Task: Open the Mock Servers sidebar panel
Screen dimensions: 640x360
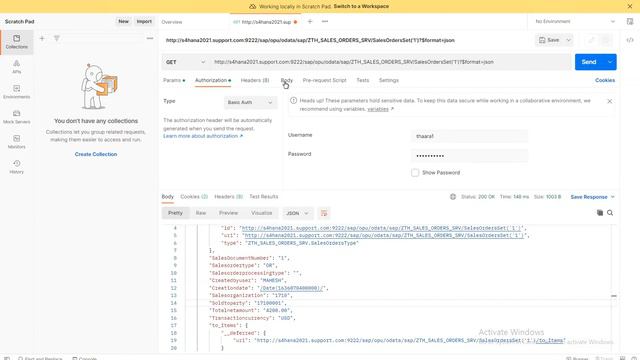Action: [16, 117]
